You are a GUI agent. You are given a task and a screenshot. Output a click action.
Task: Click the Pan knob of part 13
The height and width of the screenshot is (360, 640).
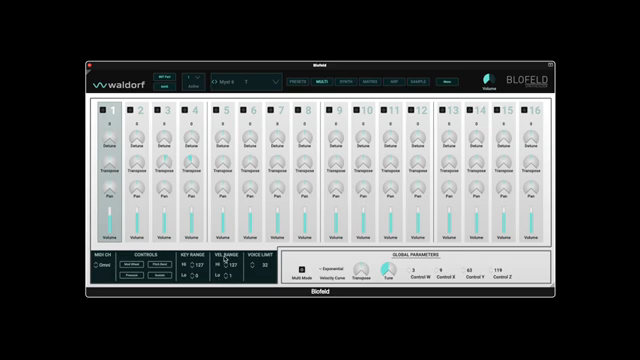[449, 188]
